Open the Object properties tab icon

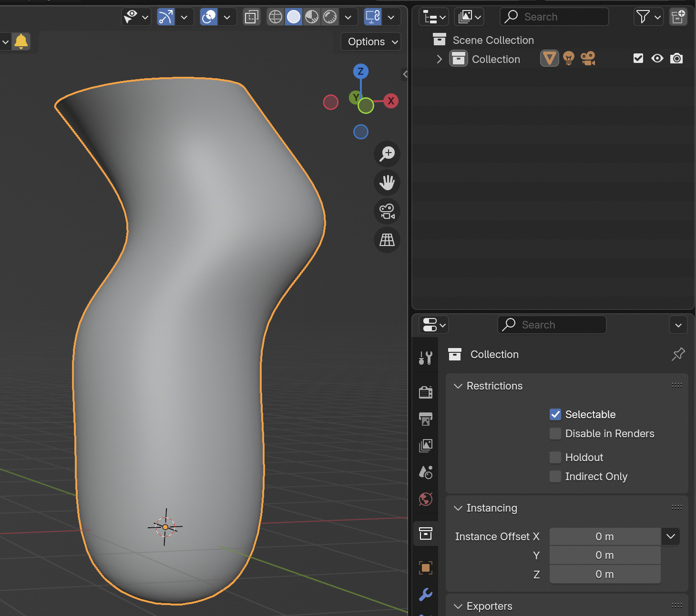(426, 567)
